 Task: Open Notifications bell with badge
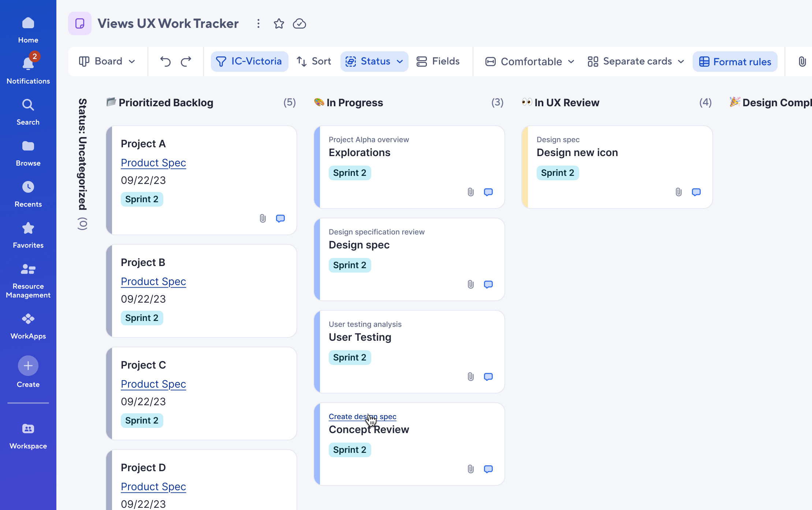tap(28, 69)
